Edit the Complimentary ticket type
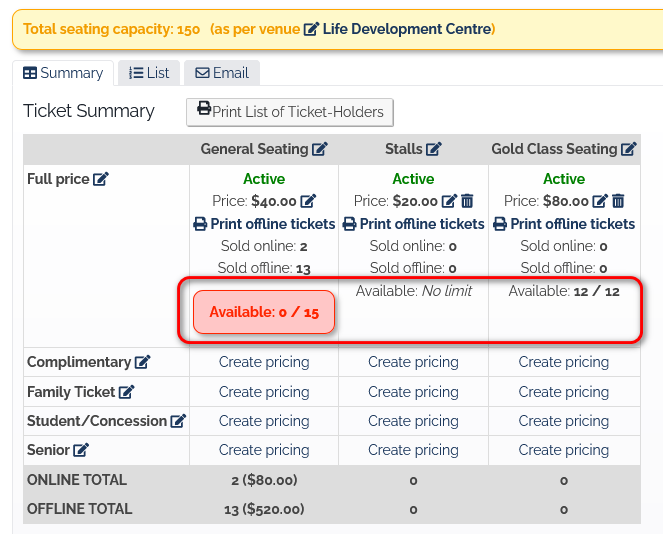Image resolution: width=663 pixels, height=534 pixels. pyautogui.click(x=143, y=362)
